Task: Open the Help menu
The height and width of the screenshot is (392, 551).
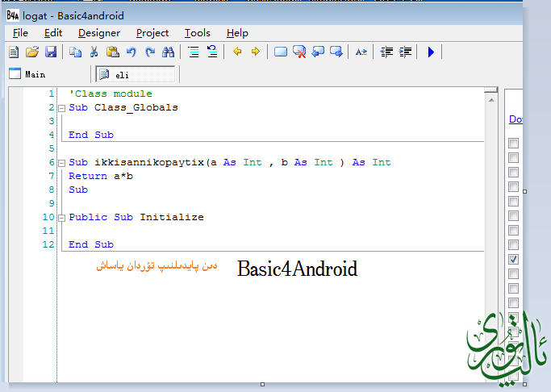Action: (x=237, y=33)
